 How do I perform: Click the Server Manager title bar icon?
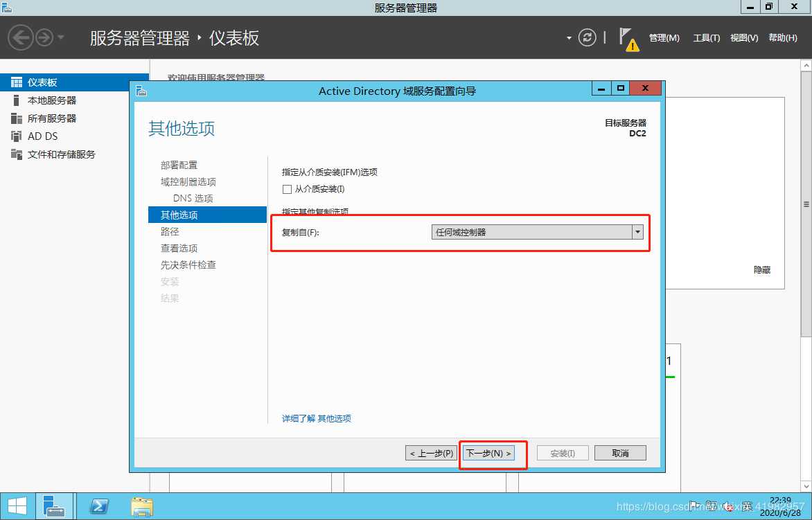(x=6, y=7)
